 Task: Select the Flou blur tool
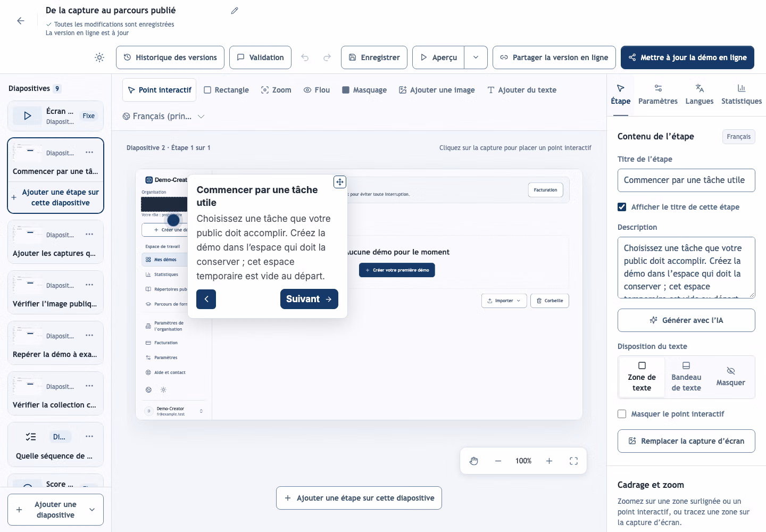coord(317,90)
